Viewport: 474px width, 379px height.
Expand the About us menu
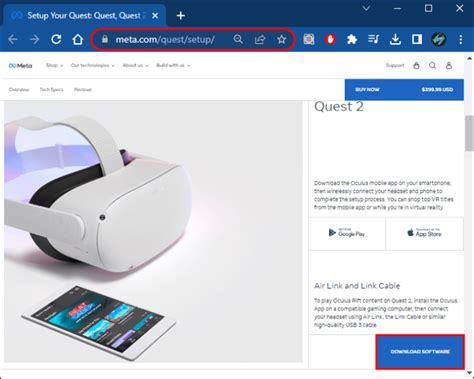point(135,65)
